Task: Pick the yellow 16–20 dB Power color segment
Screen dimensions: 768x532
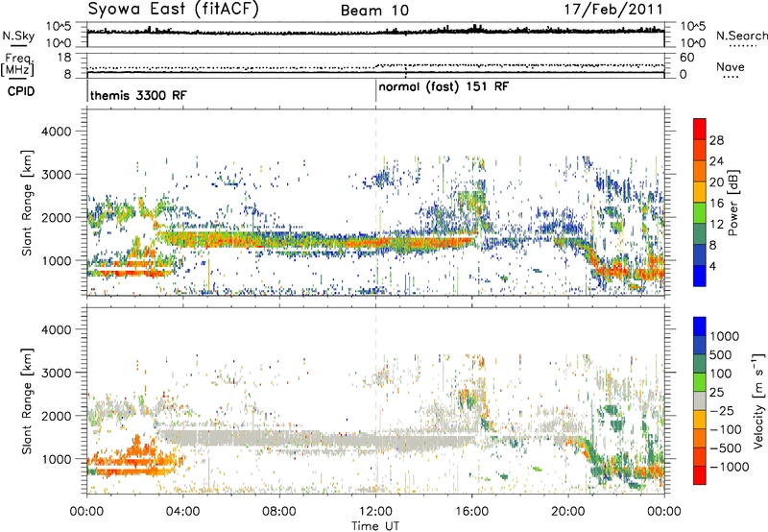Action: point(700,192)
